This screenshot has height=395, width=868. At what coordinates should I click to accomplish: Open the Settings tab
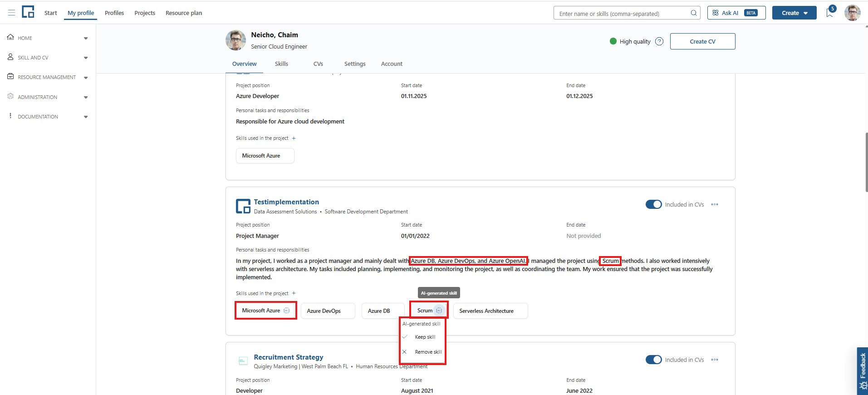(355, 64)
